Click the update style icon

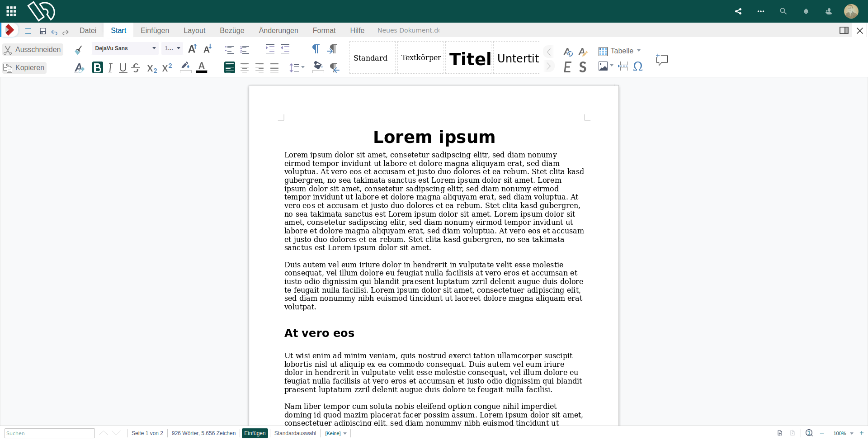[x=568, y=52]
